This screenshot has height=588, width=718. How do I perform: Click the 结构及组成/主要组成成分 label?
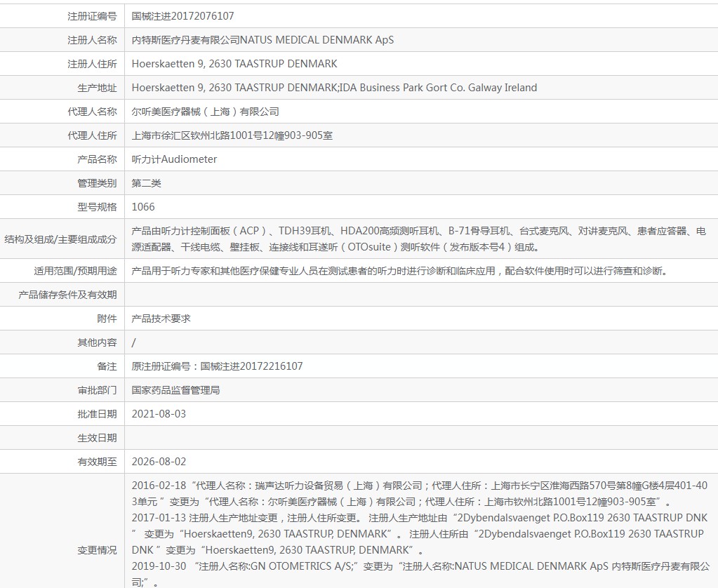coord(60,239)
